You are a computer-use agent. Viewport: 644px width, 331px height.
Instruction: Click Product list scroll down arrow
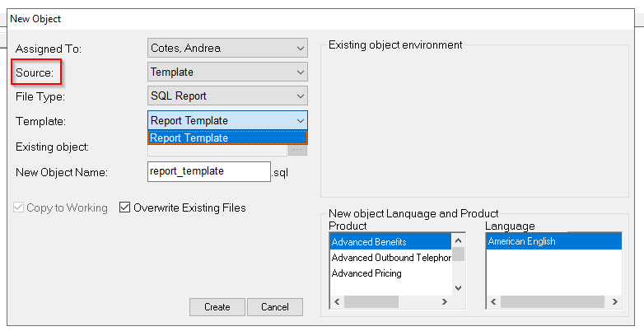click(459, 288)
